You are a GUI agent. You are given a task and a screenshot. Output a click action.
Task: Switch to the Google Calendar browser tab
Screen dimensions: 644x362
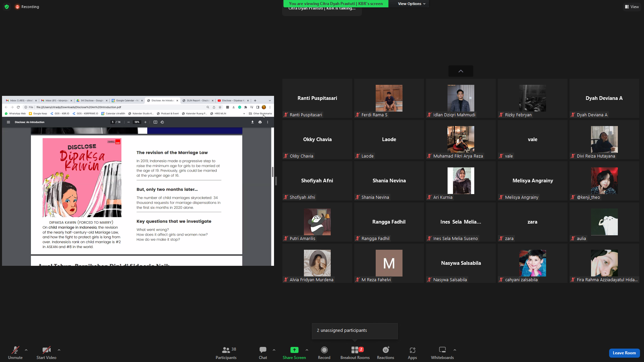tap(127, 101)
